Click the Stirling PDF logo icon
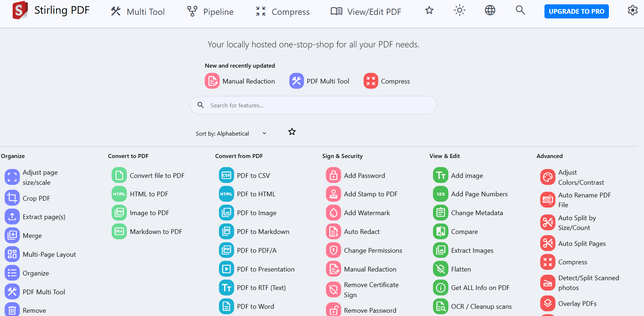 [x=20, y=10]
